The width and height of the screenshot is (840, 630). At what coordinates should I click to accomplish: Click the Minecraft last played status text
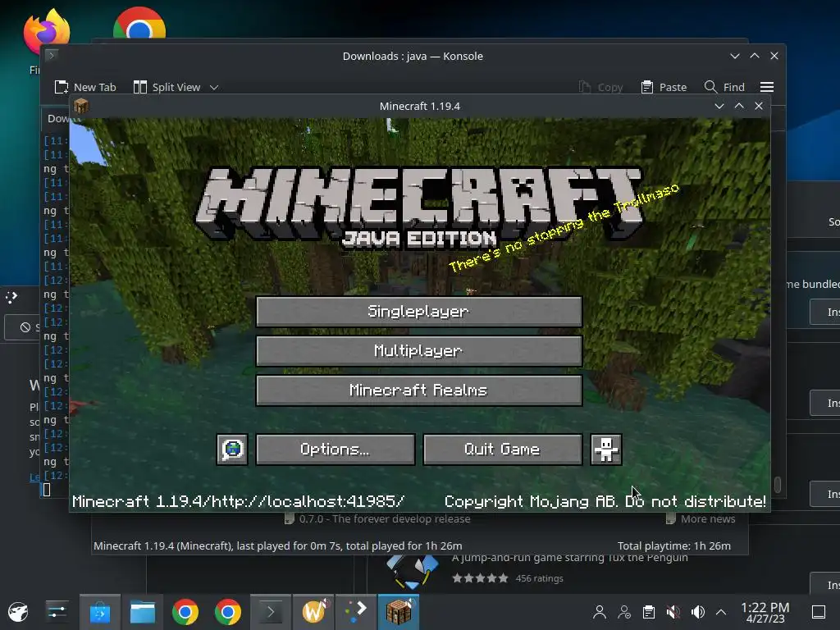pyautogui.click(x=277, y=546)
